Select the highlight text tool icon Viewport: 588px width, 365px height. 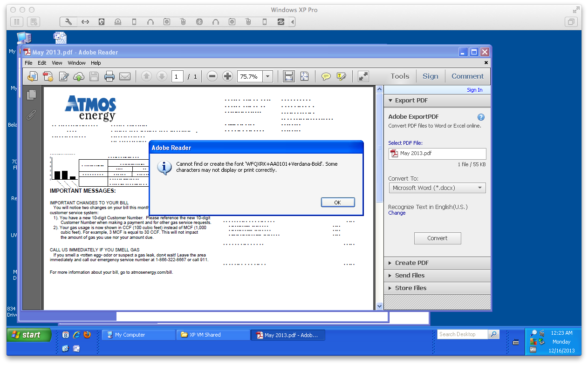click(x=341, y=76)
